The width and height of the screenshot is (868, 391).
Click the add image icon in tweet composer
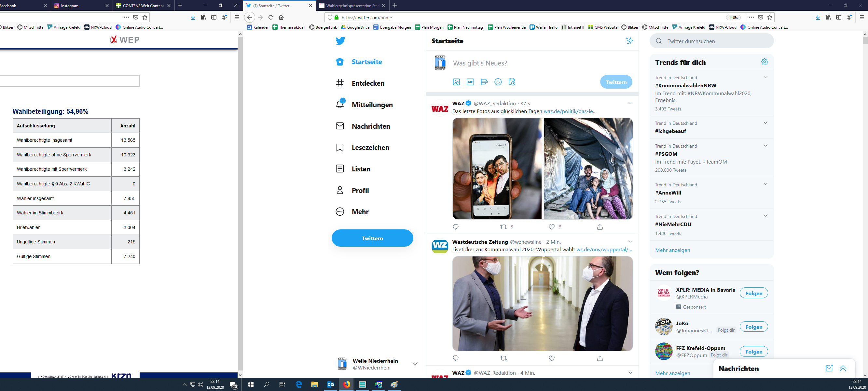[456, 82]
